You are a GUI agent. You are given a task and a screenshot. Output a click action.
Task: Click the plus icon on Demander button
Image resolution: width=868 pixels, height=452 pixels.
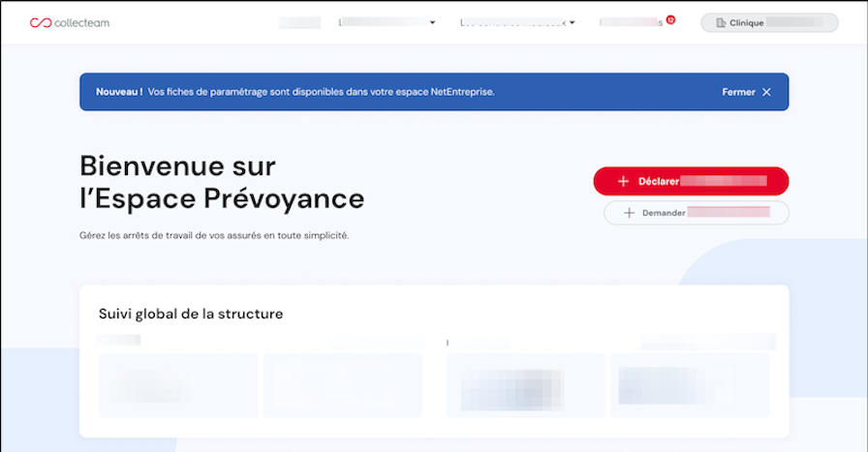629,213
